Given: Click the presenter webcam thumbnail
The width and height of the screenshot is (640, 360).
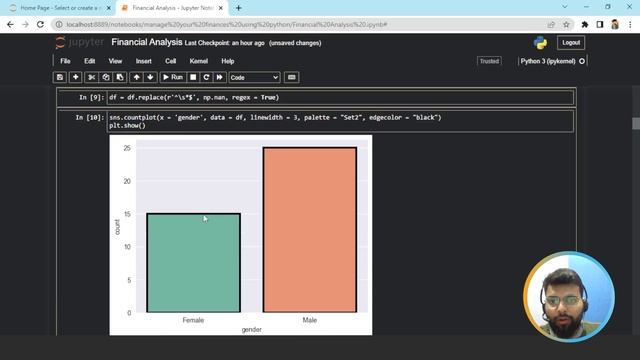Looking at the screenshot, I should [569, 297].
